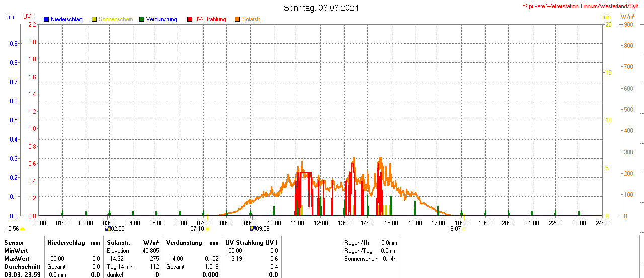
Task: Click the Sonnenschein 0:14h value row
Action: tap(370, 259)
